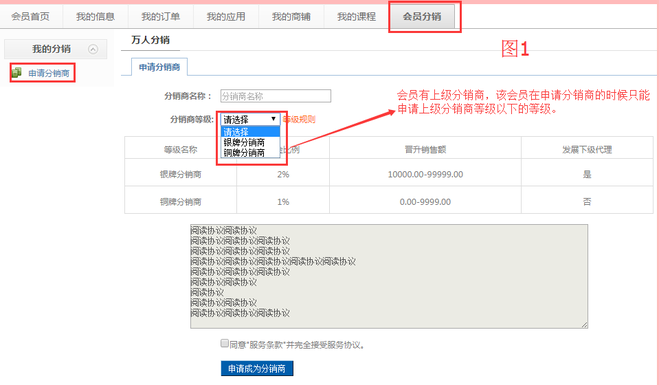Open the 会员首页 tab
659x385 pixels.
pos(31,16)
